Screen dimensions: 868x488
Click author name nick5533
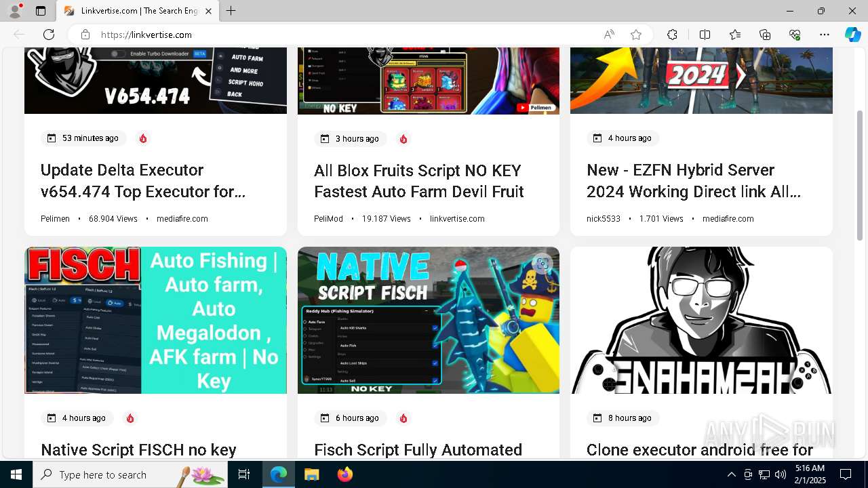pos(604,219)
